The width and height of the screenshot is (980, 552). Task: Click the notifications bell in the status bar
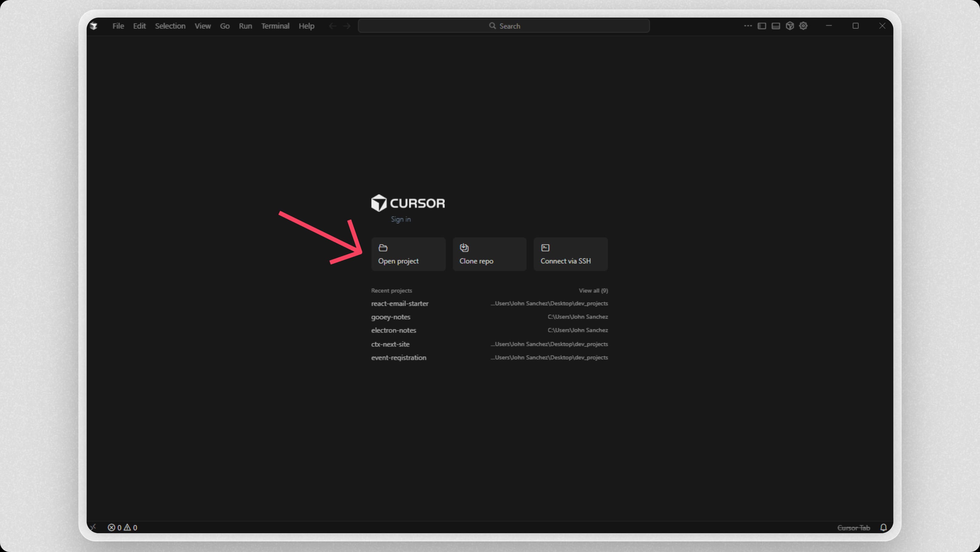pyautogui.click(x=883, y=527)
